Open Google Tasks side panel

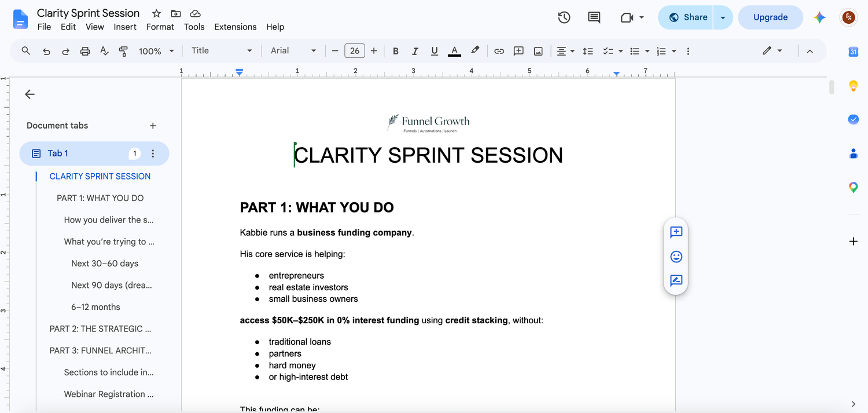coord(853,119)
